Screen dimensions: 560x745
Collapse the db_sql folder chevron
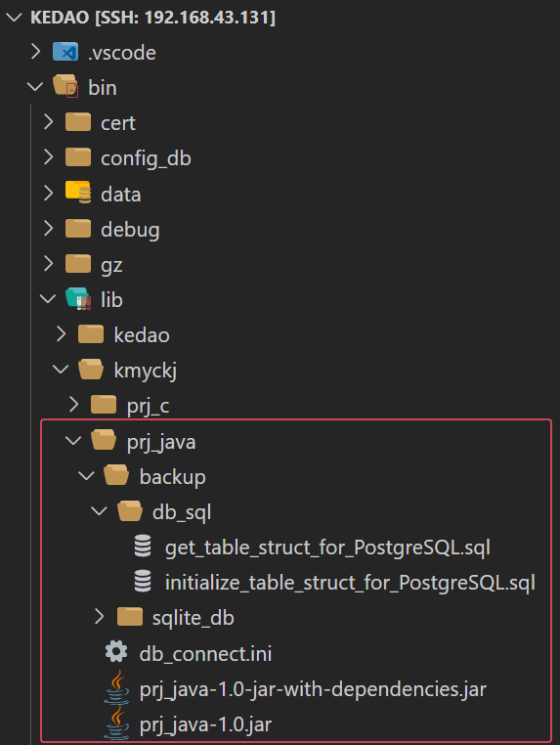99,511
